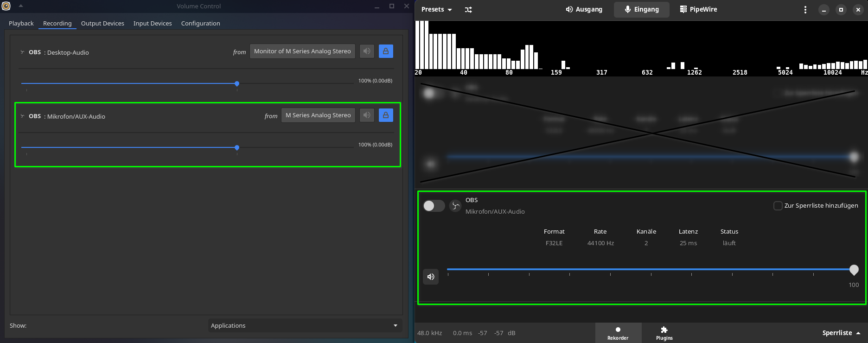Viewport: 868px width, 343px height.
Task: Switch to the Recording tab
Action: tap(57, 23)
